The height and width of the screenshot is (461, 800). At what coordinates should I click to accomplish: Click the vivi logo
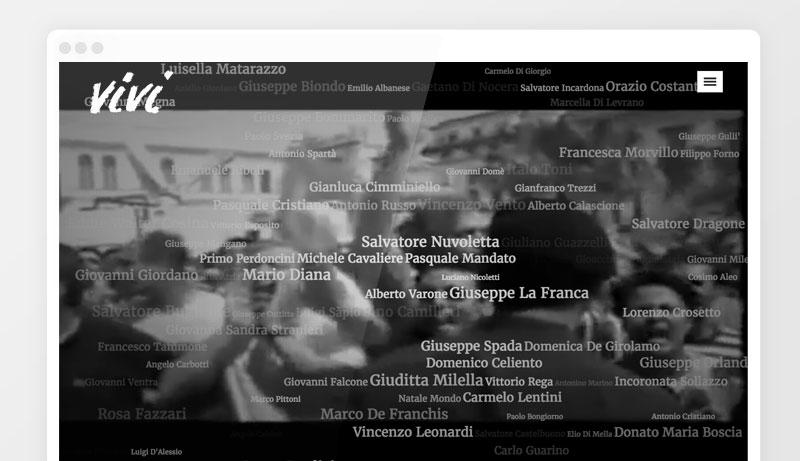125,92
